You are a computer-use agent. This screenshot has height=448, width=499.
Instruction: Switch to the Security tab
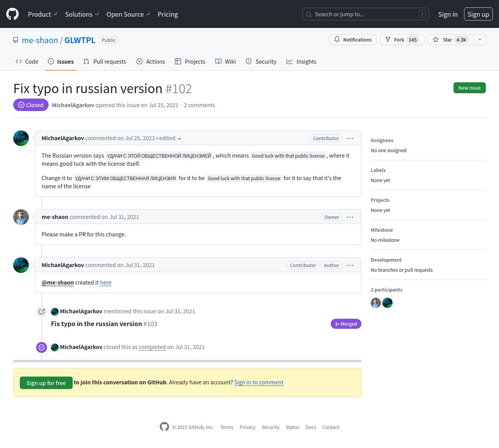261,61
